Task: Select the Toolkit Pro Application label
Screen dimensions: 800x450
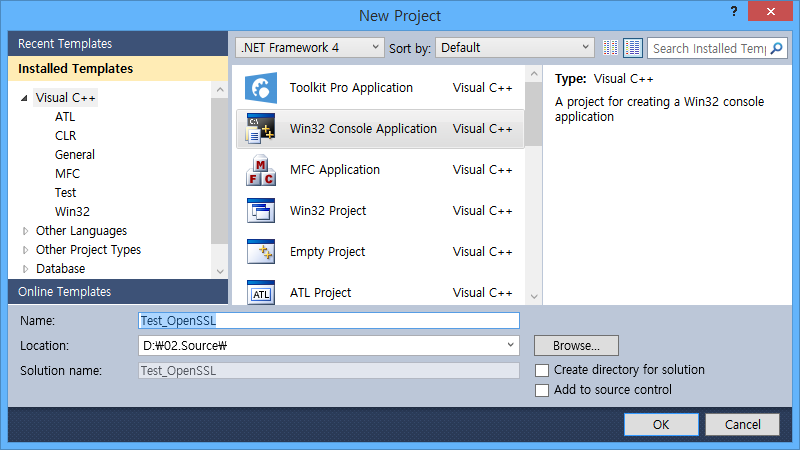Action: click(351, 88)
